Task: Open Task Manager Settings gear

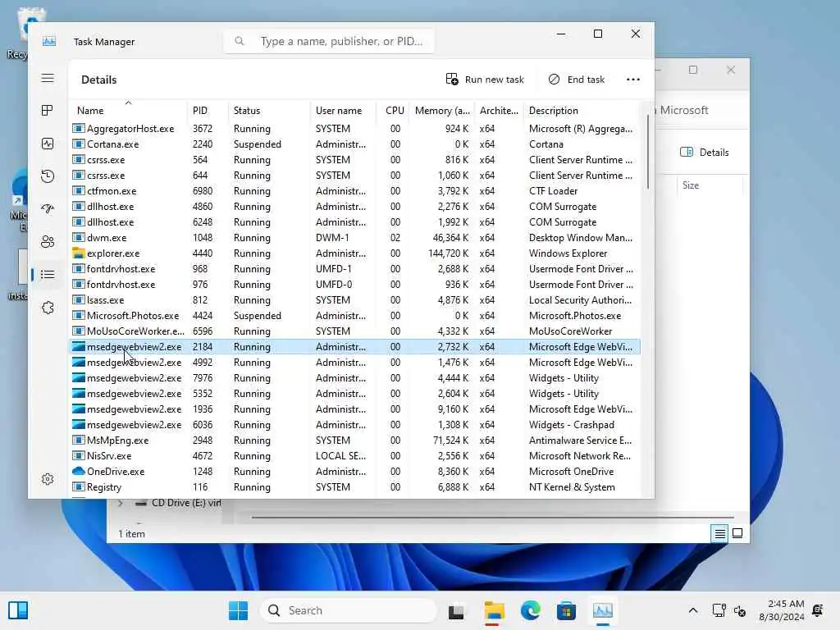Action: coord(48,479)
